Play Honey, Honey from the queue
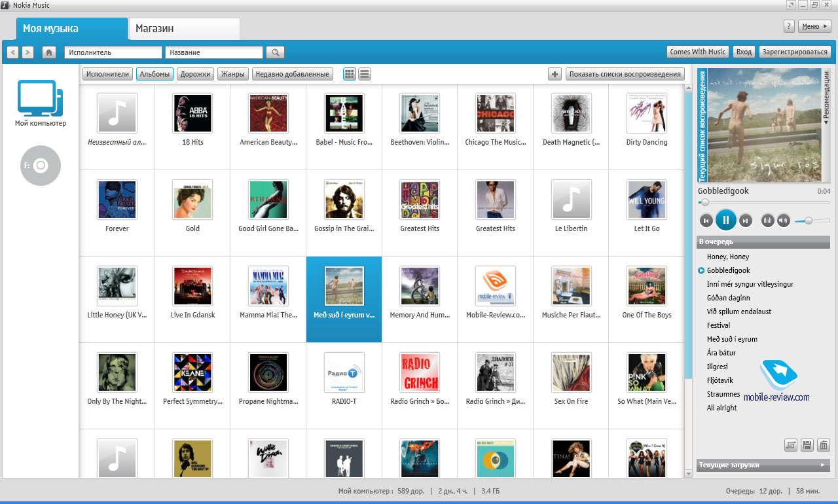Viewport: 838px width, 504px height. tap(728, 257)
